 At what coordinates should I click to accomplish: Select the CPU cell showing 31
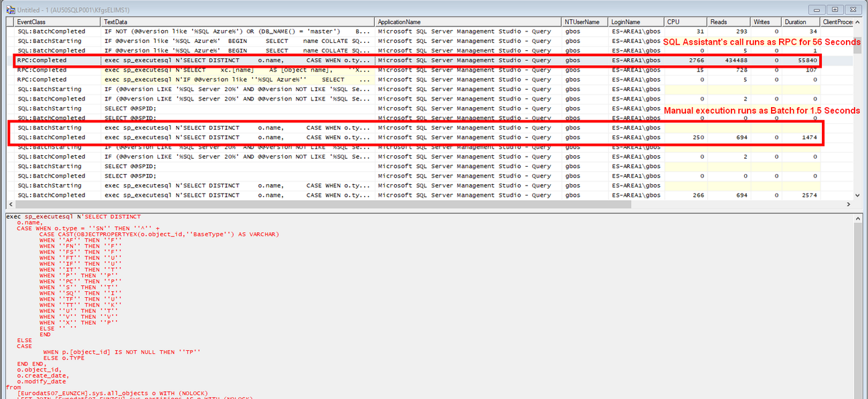(685, 31)
